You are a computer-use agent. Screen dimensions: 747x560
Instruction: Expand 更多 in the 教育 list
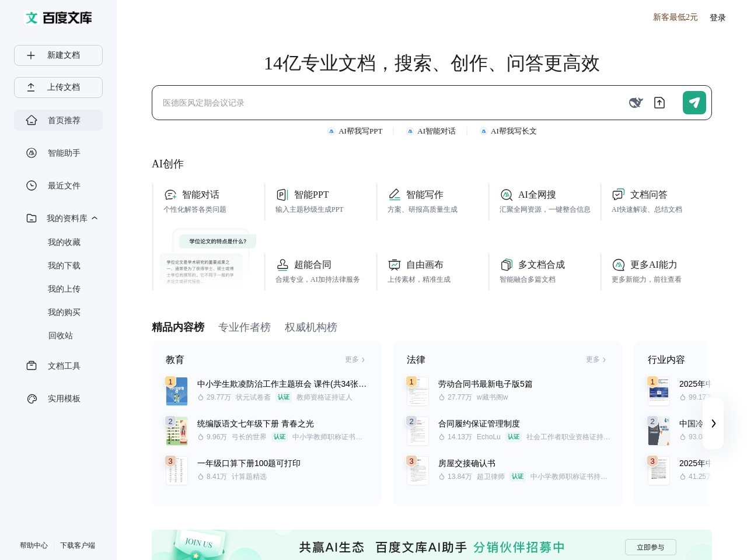pos(355,360)
